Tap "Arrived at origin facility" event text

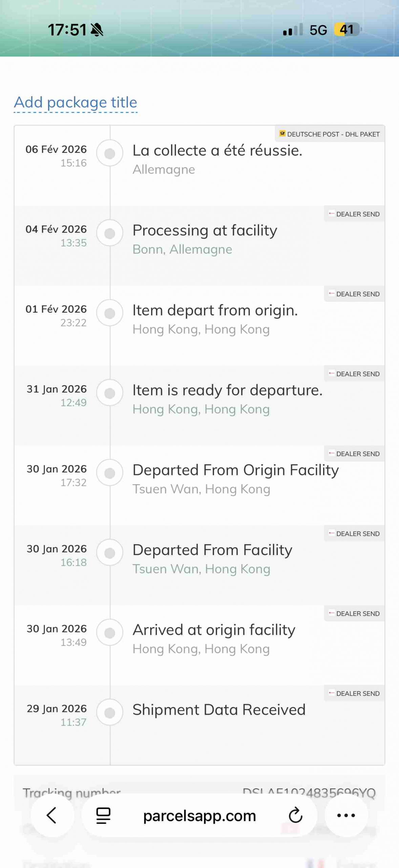[214, 630]
